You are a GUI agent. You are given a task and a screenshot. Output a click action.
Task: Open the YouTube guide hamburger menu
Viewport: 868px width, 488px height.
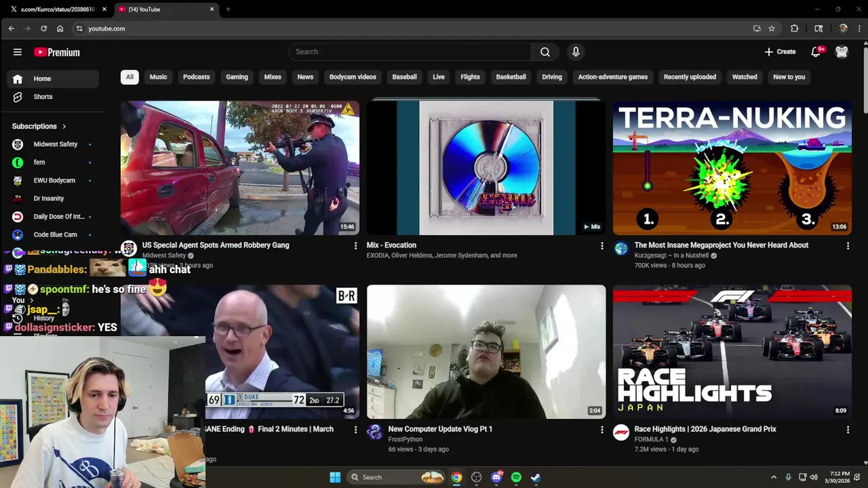pyautogui.click(x=18, y=52)
